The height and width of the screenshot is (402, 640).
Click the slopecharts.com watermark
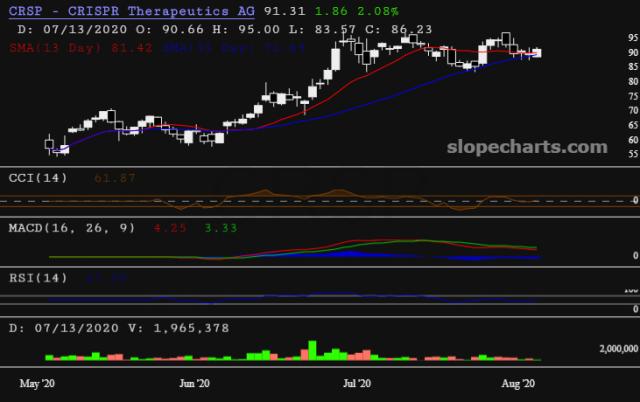pyautogui.click(x=524, y=147)
